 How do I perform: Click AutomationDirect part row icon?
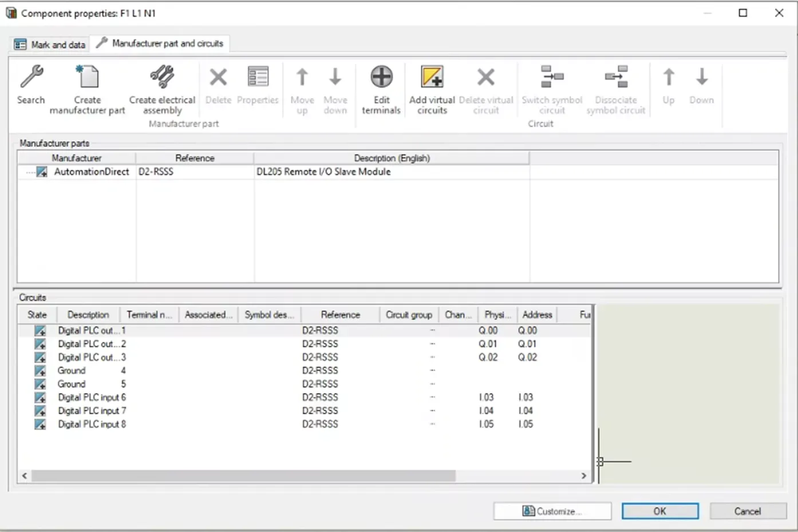[x=41, y=172]
